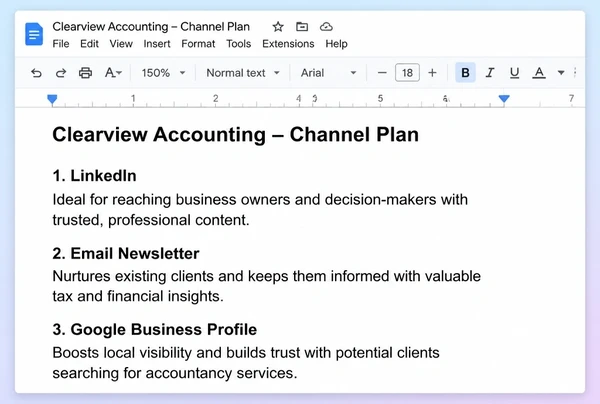This screenshot has width=600, height=404.
Task: Open the Normal text style dropdown
Action: pos(243,73)
